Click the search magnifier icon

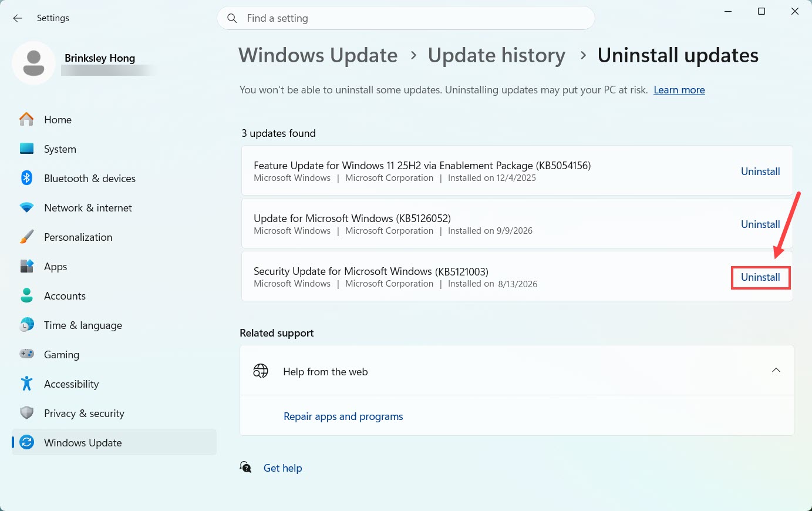pos(232,18)
